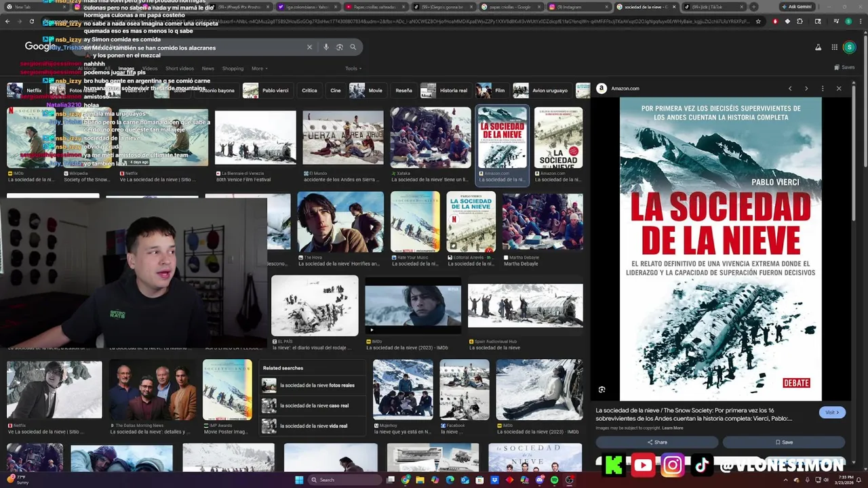The width and height of the screenshot is (868, 488).
Task: Open the 'caso real' related search
Action: (x=313, y=405)
